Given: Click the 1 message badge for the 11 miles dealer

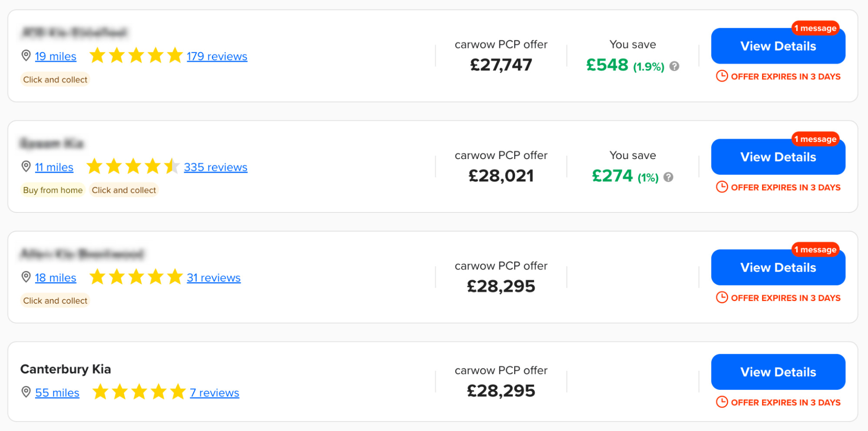Looking at the screenshot, I should click(816, 139).
